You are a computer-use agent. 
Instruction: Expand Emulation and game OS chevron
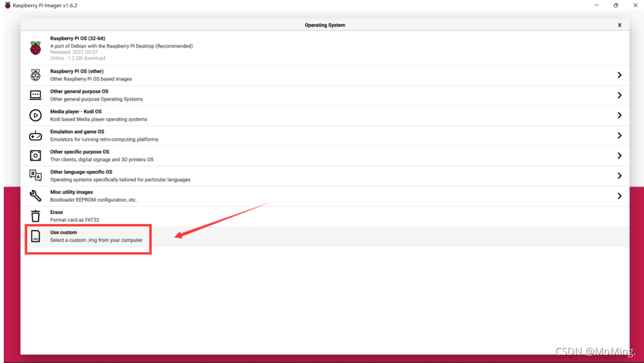[x=619, y=136]
